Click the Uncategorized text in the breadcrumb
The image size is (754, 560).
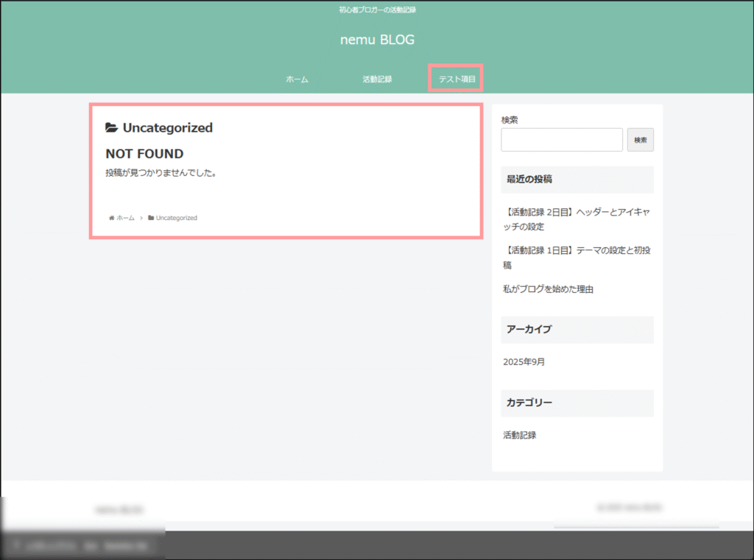177,218
